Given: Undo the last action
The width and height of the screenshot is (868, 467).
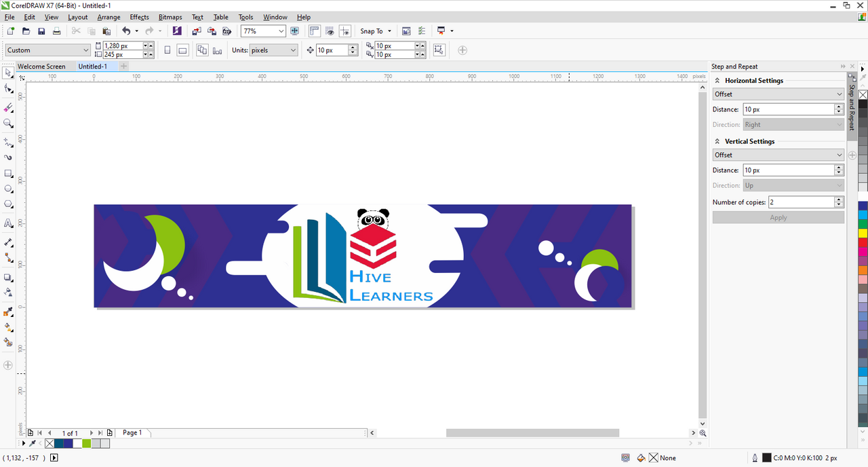Looking at the screenshot, I should (126, 31).
